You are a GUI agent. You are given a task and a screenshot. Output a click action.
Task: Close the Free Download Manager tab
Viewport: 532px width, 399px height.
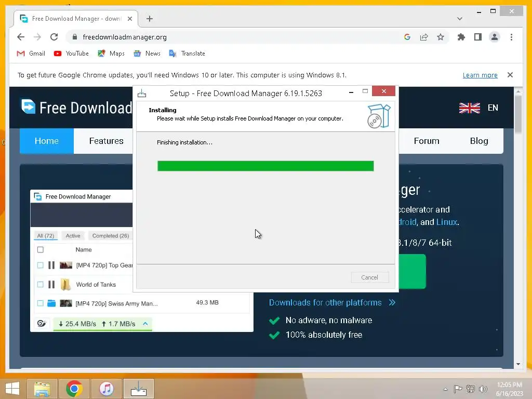(129, 19)
